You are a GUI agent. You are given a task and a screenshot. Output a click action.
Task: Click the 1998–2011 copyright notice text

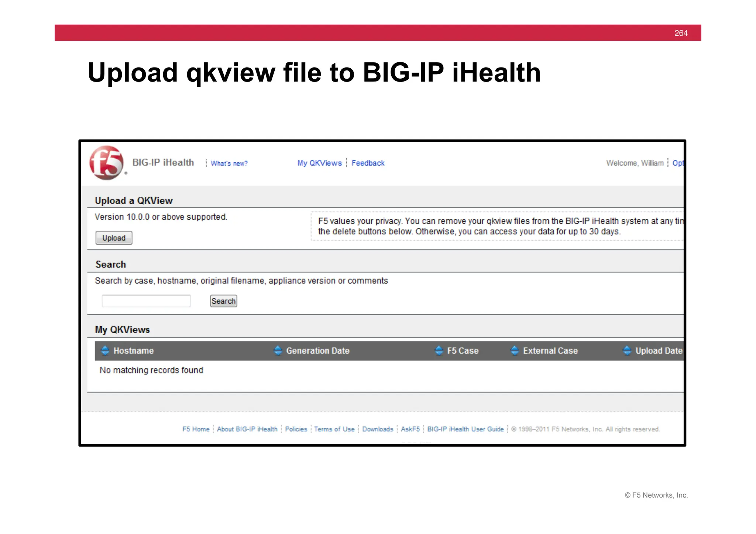585,429
